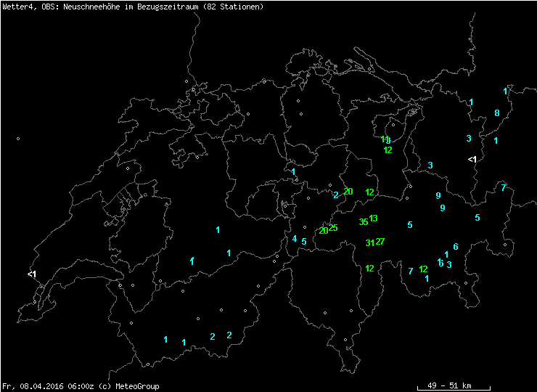The height and width of the screenshot is (392, 537).
Task: Select the Wetter4 label in the header
Action: [x=17, y=7]
